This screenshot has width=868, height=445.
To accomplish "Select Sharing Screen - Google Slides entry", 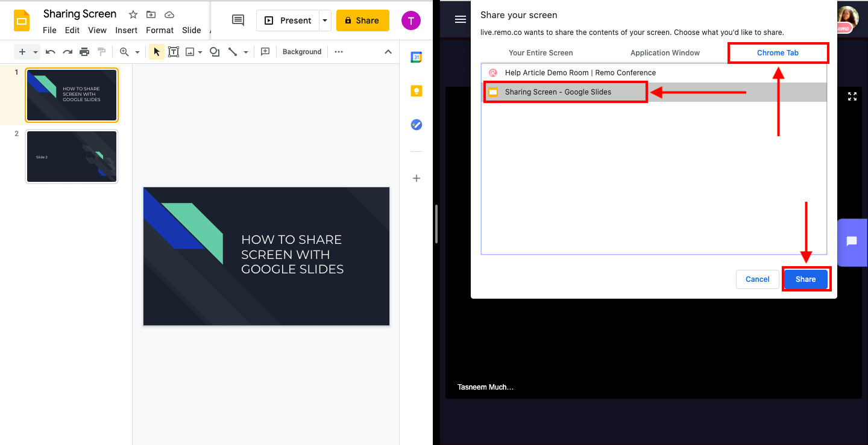I will tap(654, 92).
